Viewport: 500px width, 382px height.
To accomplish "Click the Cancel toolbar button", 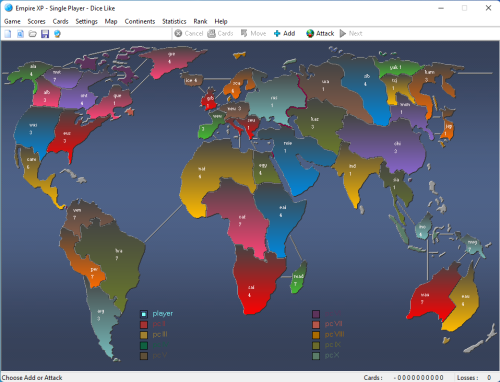I will (189, 33).
